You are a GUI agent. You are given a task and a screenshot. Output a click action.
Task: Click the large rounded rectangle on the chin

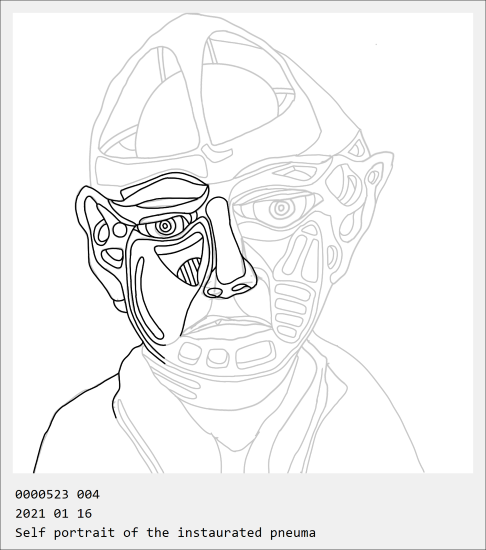[255, 354]
